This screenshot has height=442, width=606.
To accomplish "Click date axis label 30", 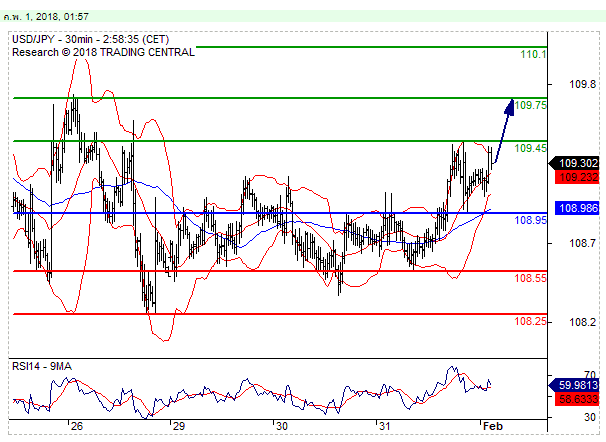I will pos(281,427).
